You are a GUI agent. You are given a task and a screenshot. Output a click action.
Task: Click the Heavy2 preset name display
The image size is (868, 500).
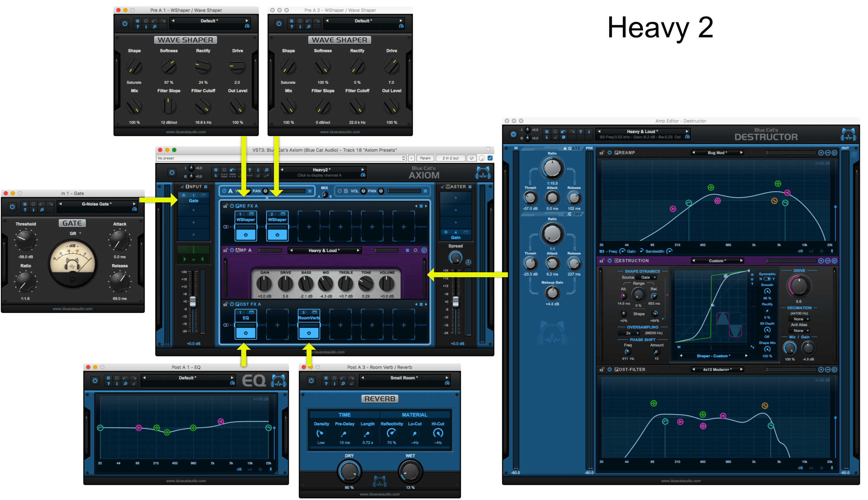[321, 170]
